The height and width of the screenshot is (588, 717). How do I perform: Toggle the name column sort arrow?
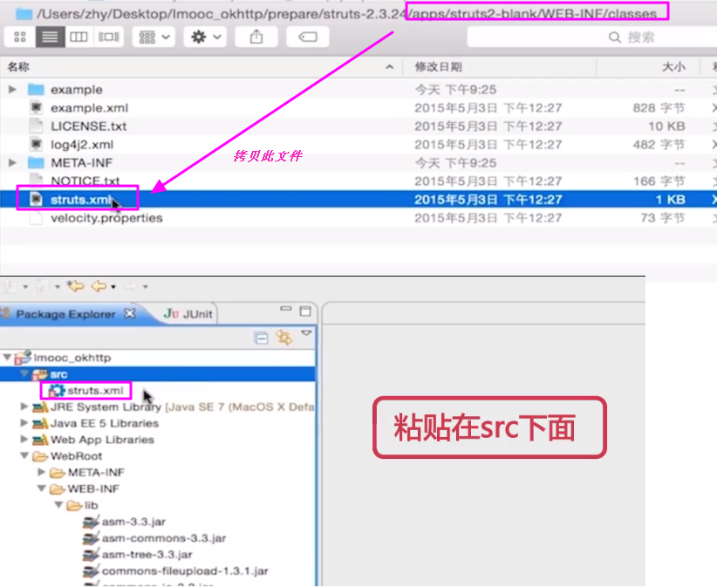click(x=390, y=67)
